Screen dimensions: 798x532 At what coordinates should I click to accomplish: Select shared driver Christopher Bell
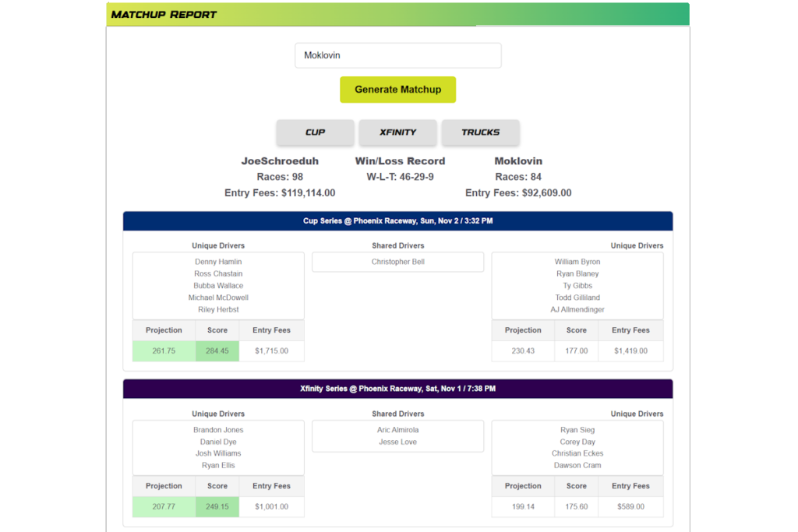397,262
